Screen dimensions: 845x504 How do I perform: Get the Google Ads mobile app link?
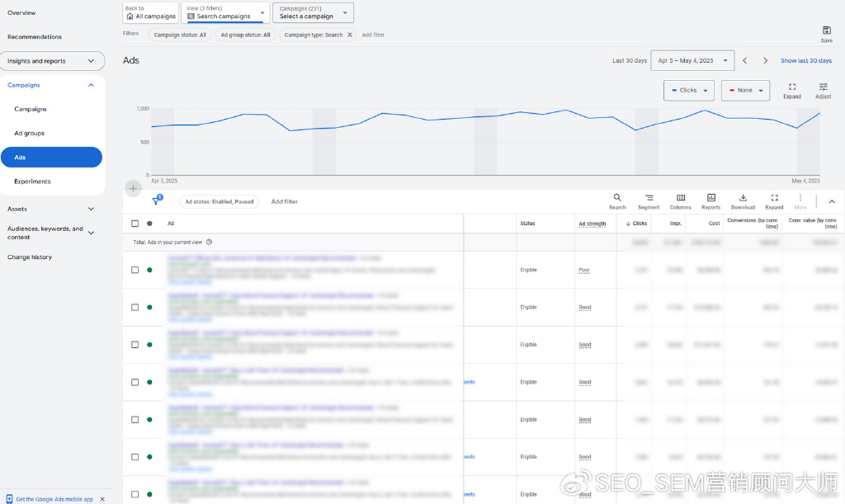pyautogui.click(x=54, y=499)
